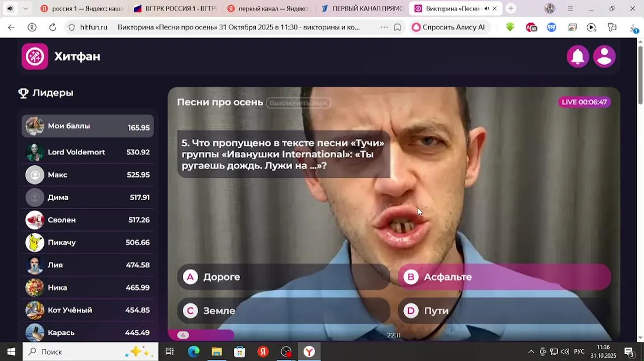Screen dimensions: 644x361
Task: Switch to ПЕРВЫЙ КАНАЛ ПРЯМОЙ tab
Action: [362, 9]
